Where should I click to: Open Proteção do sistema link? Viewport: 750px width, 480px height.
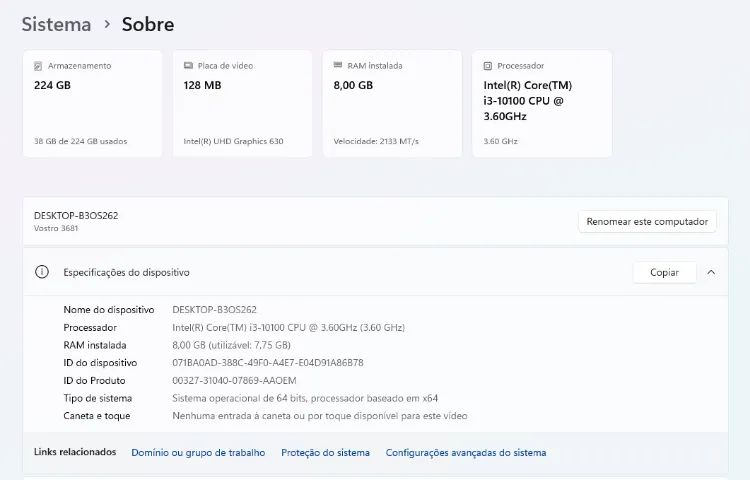[325, 453]
